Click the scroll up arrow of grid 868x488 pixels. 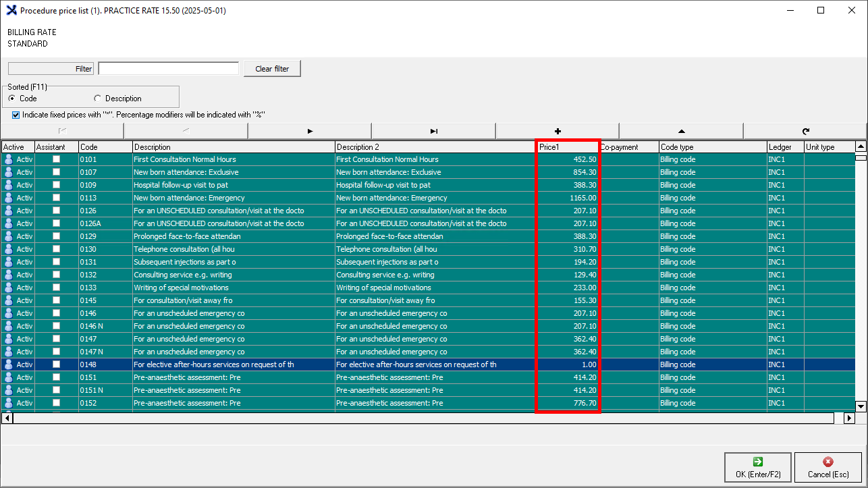[861, 146]
